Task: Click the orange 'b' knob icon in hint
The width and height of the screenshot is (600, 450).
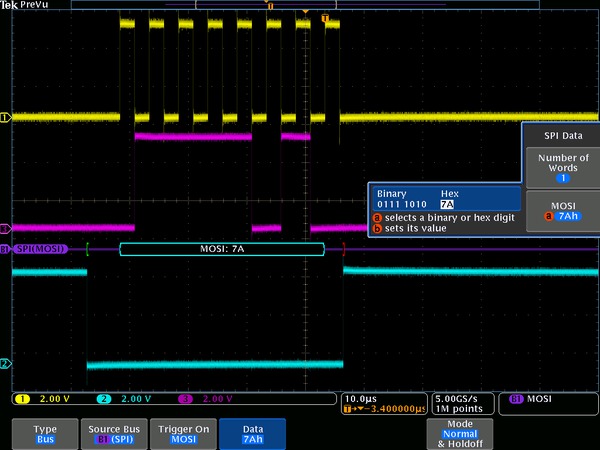Action: [377, 228]
